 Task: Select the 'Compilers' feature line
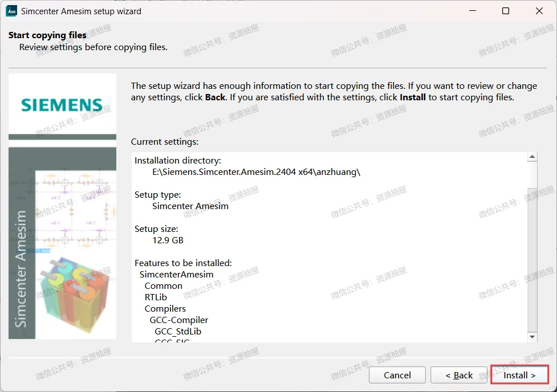pos(165,308)
